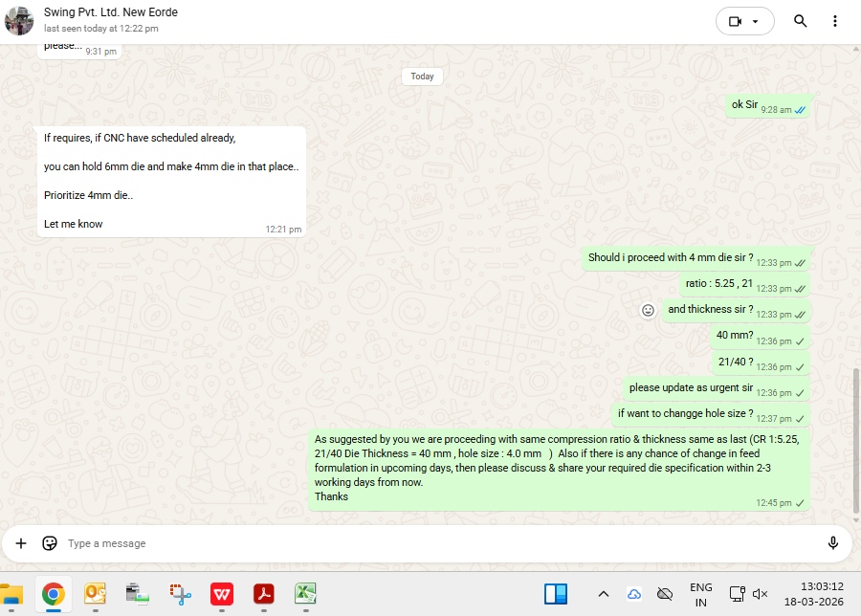This screenshot has width=861, height=616.
Task: Launch WPS Office from the taskbar
Action: tap(222, 594)
